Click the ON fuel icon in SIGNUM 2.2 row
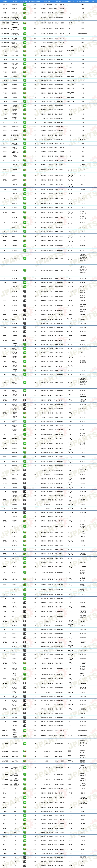This screenshot has width=97, height=868. click(x=25, y=508)
